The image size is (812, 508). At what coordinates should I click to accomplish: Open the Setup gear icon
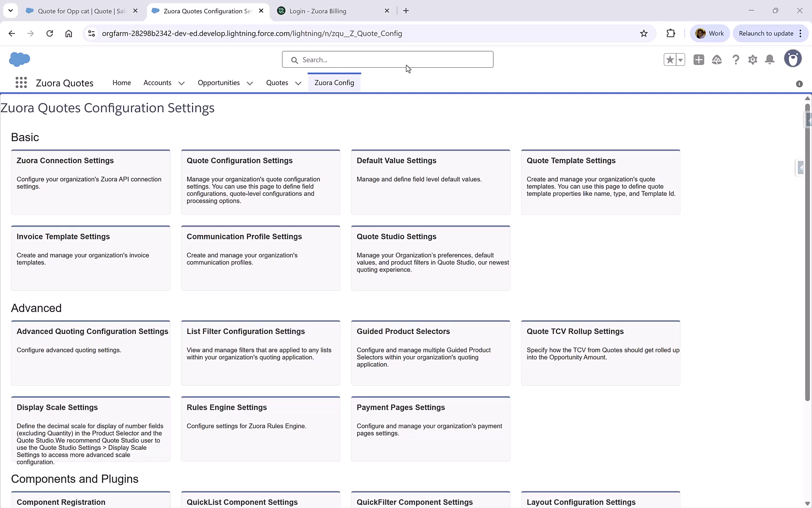(753, 60)
